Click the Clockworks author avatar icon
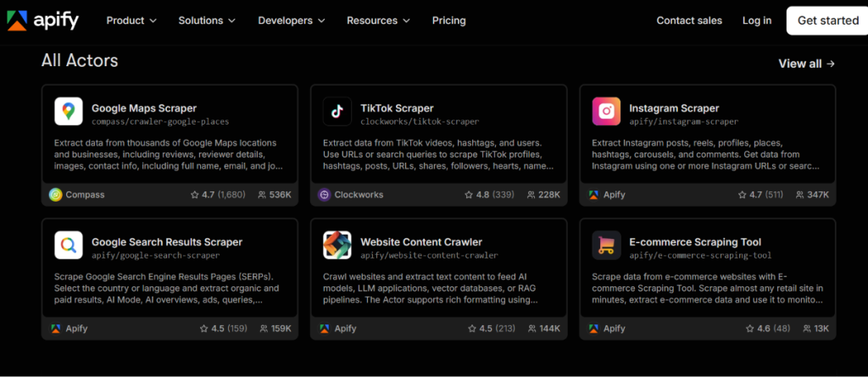Viewport: 868px width, 377px height. [325, 195]
